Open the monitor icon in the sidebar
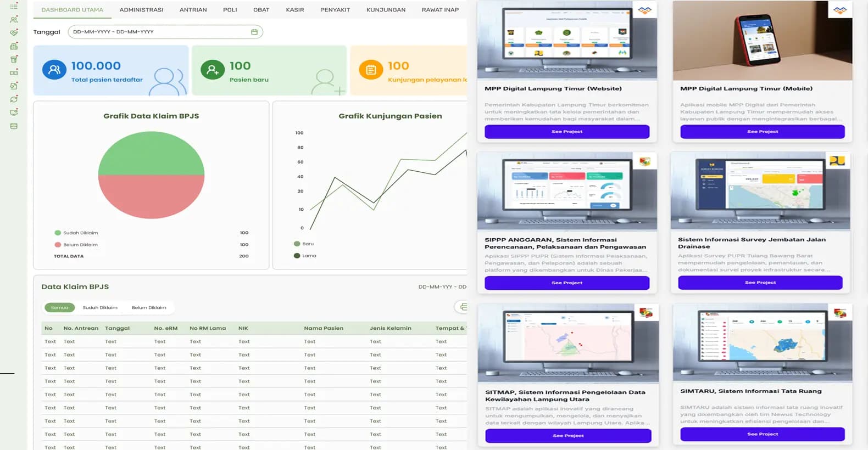 tap(14, 112)
